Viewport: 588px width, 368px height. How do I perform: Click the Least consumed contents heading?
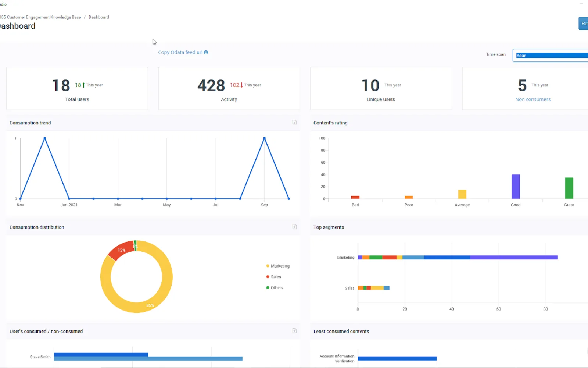tap(341, 331)
